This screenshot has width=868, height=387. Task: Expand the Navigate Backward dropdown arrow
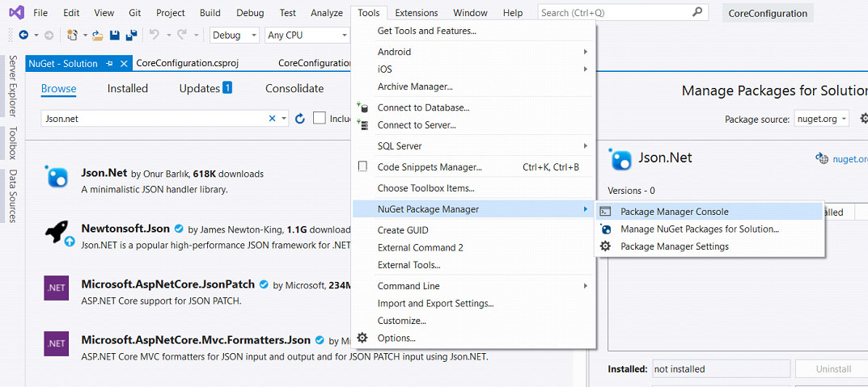[36, 36]
